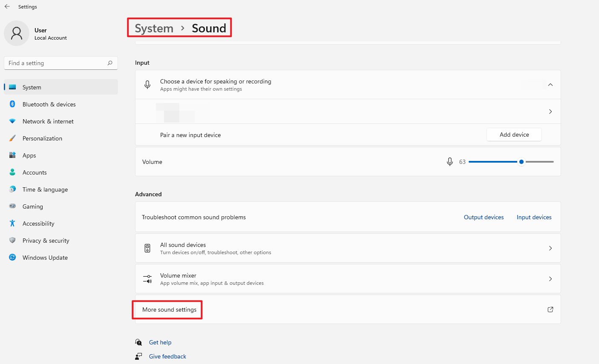Click the microphone icon beside volume value
599x364 pixels.
(x=449, y=162)
